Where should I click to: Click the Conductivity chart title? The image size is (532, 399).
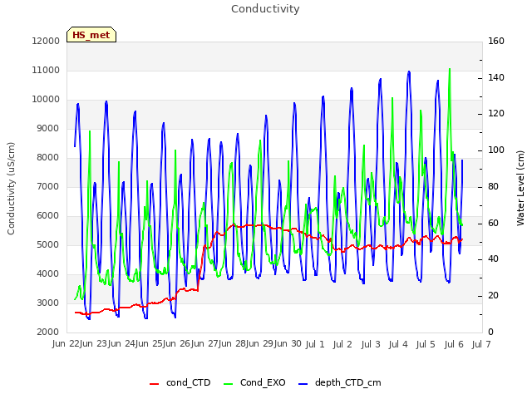coord(265,9)
